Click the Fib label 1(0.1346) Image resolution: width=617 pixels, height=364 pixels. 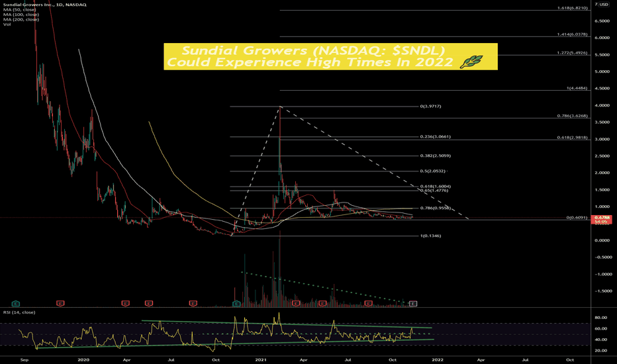coord(430,236)
